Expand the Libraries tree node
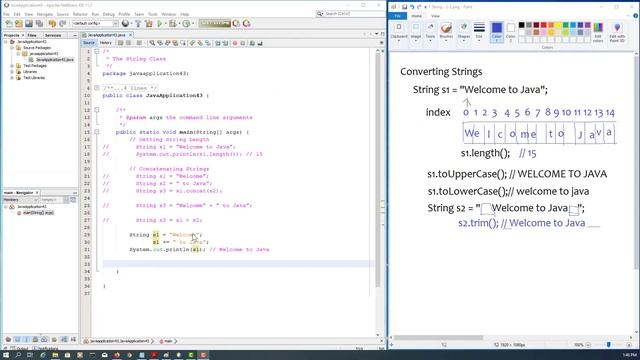This screenshot has width=640, height=360. pyautogui.click(x=12, y=71)
